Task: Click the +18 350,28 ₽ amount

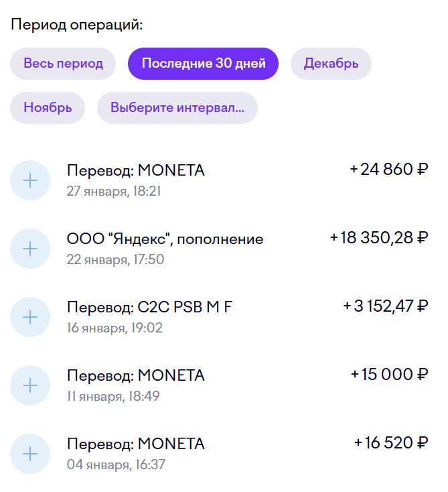Action: pyautogui.click(x=379, y=238)
